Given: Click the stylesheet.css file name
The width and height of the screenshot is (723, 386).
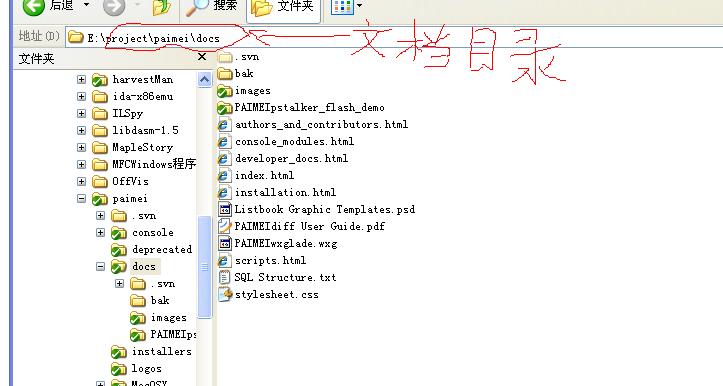Looking at the screenshot, I should [277, 295].
